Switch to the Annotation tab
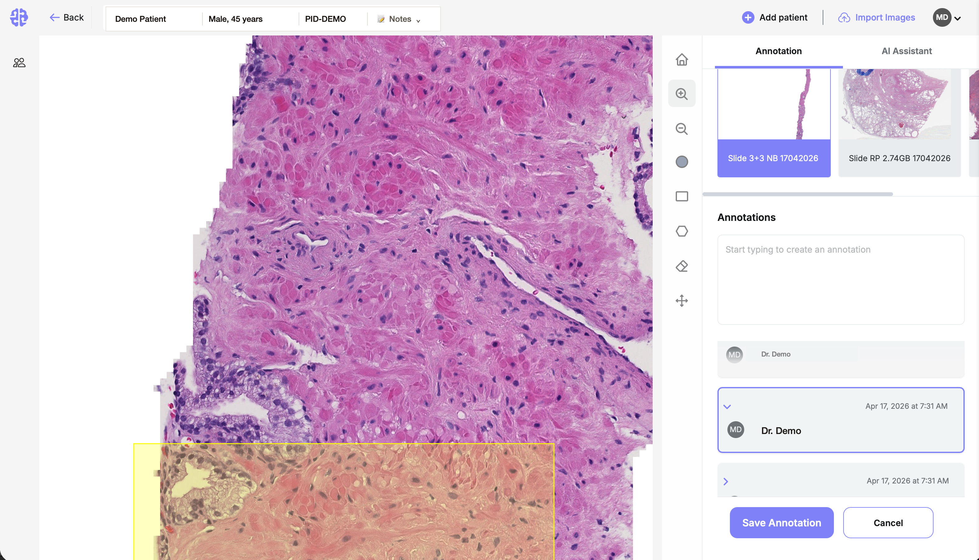 [x=778, y=51]
